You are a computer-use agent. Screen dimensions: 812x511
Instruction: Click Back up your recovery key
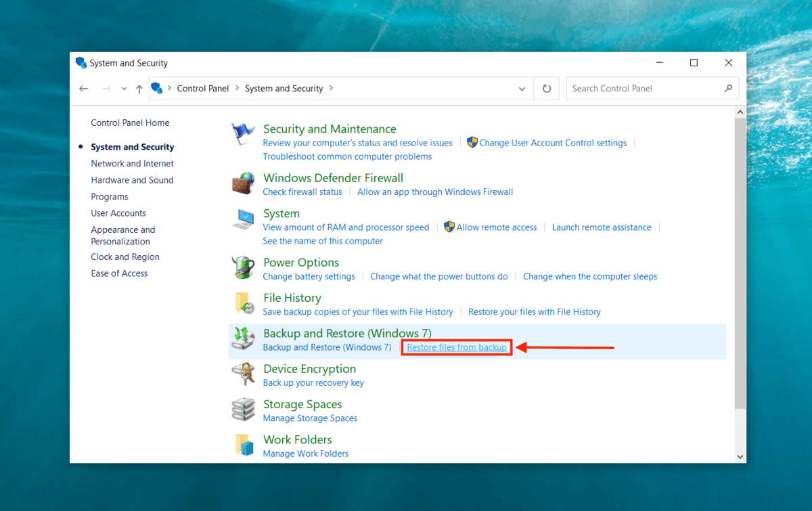pos(313,382)
